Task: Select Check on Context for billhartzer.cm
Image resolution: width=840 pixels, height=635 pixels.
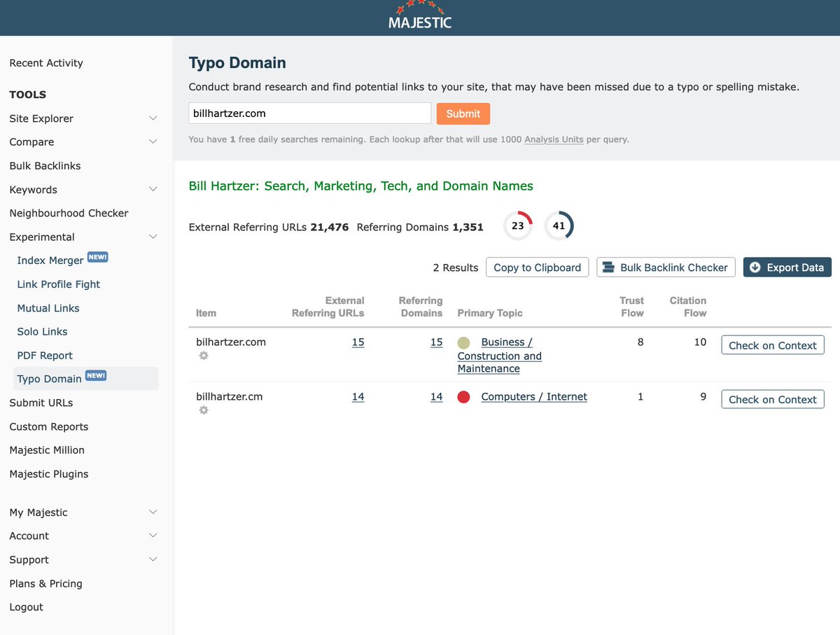Action: [x=772, y=399]
